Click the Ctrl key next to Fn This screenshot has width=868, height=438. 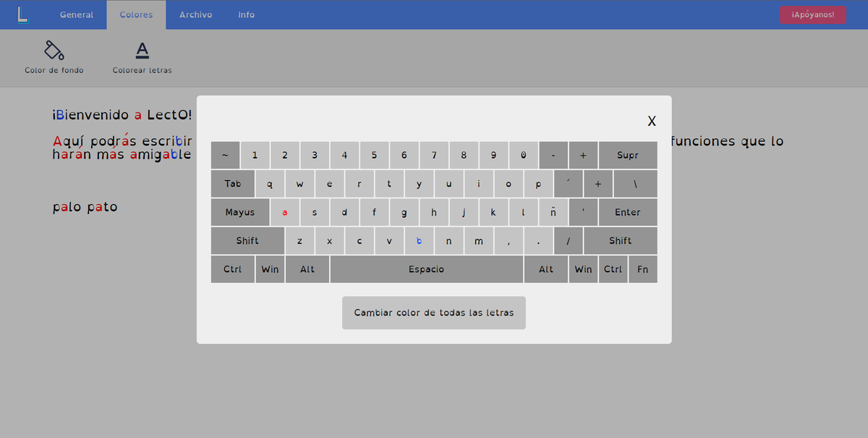click(613, 269)
